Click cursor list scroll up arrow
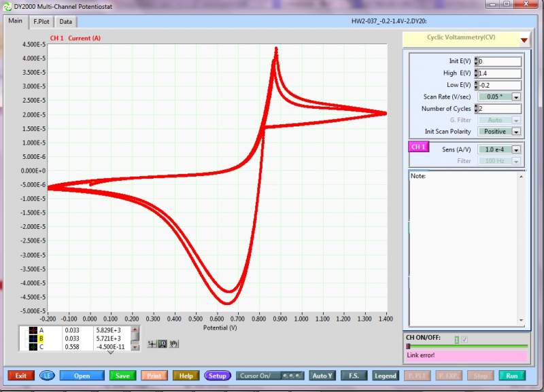The width and height of the screenshot is (544, 392). pyautogui.click(x=135, y=329)
